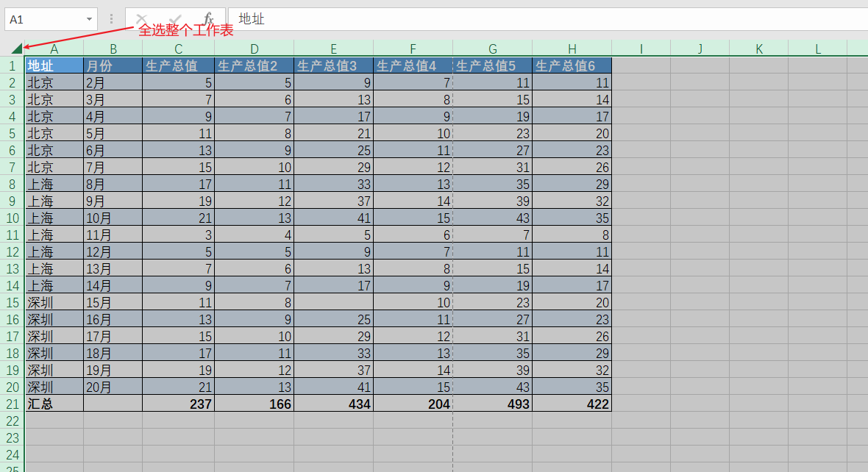Select column D header

[254, 49]
